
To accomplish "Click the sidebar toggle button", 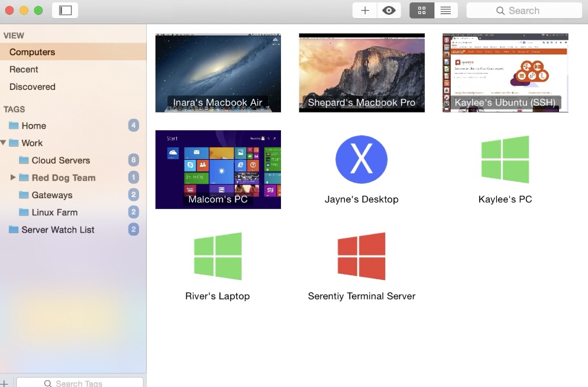I will pos(65,10).
